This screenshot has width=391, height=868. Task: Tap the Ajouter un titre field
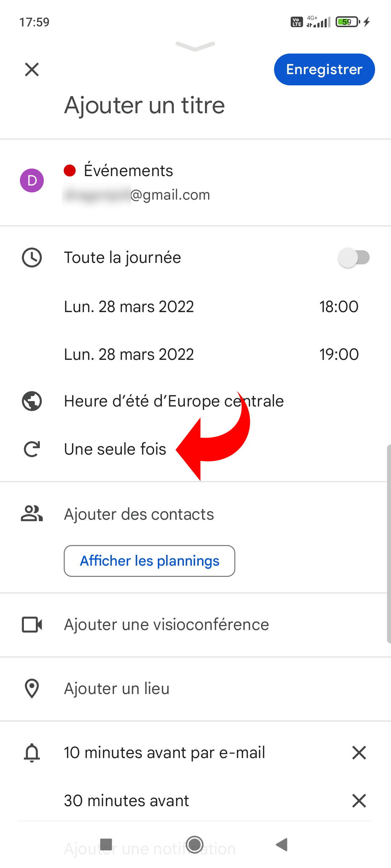144,105
